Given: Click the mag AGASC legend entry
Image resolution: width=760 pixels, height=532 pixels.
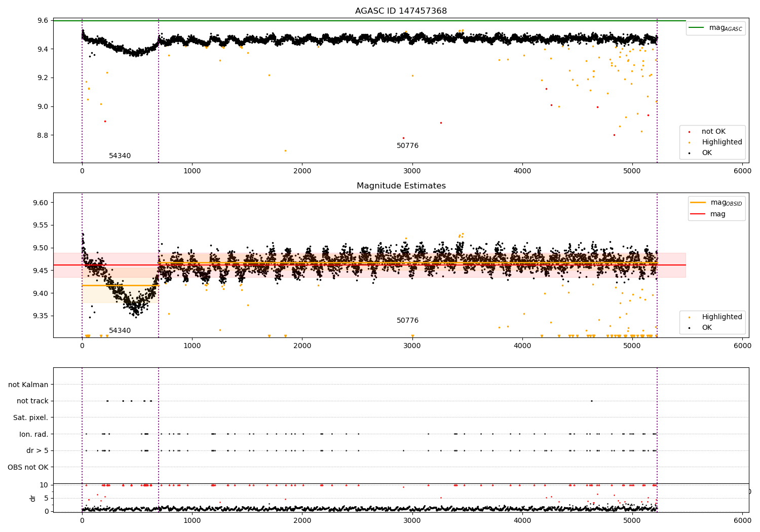Looking at the screenshot, I should tap(715, 28).
